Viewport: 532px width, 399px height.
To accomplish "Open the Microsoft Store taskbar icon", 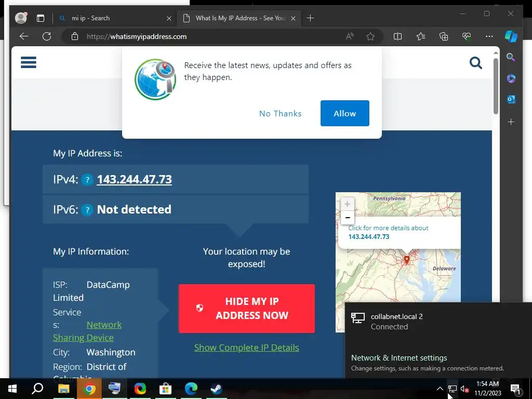I will pos(166,389).
